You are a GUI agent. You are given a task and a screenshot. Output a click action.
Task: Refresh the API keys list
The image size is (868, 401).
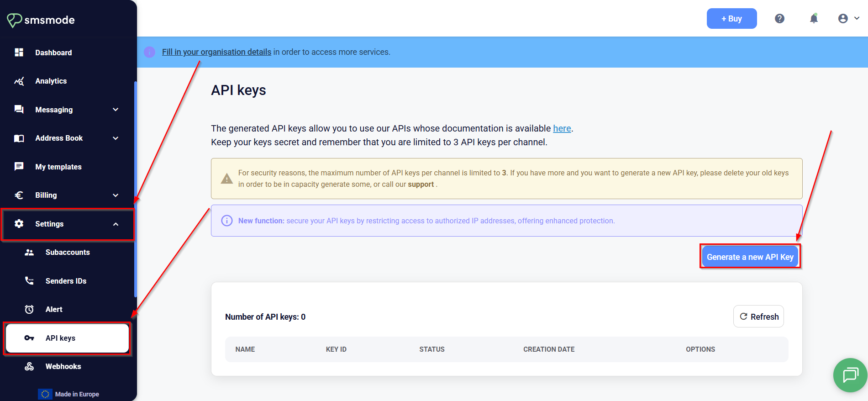(x=758, y=317)
